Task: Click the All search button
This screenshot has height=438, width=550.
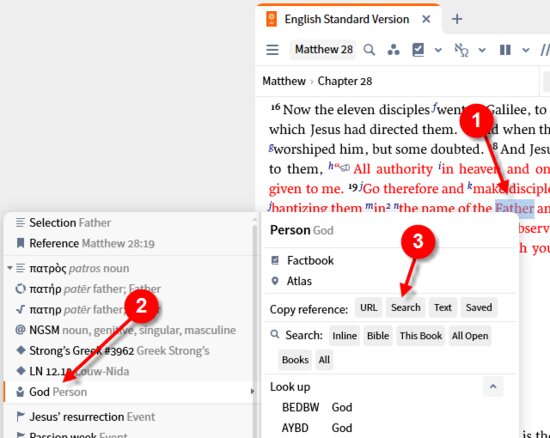Action: [x=324, y=360]
